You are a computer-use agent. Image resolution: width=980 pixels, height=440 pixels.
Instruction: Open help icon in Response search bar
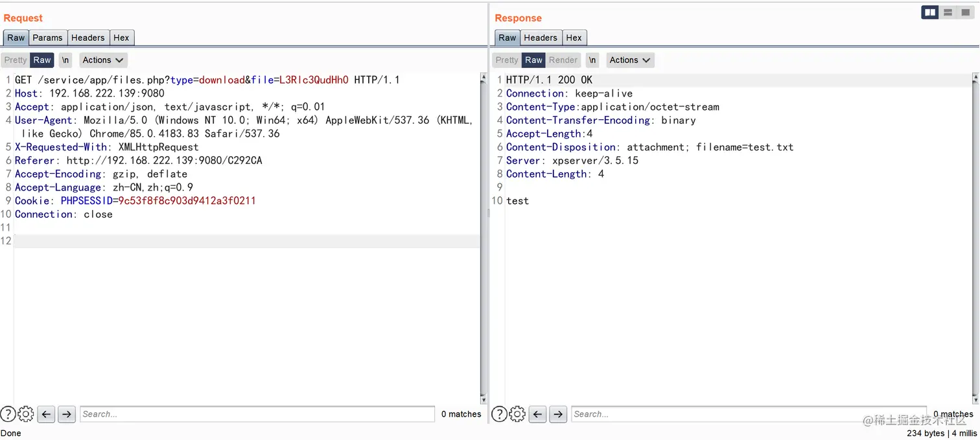coord(499,414)
